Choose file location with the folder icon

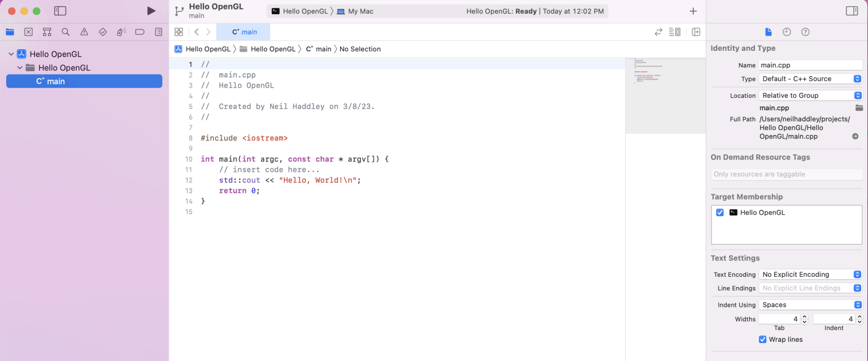point(859,108)
